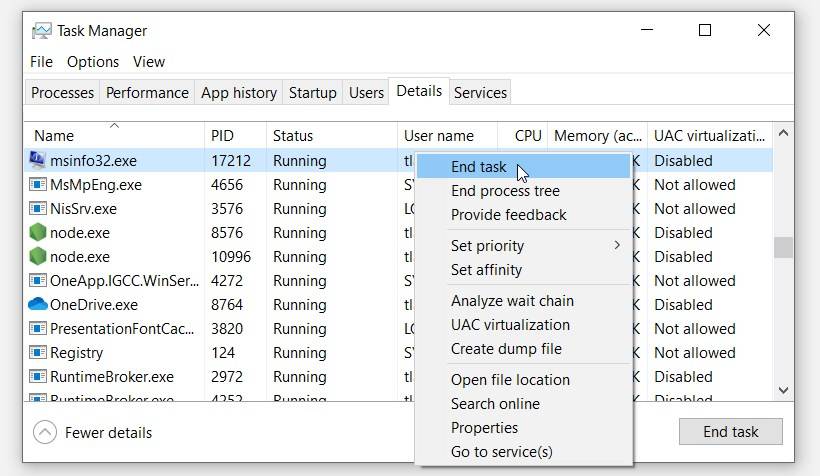
Task: Click the Task Manager title bar icon
Action: click(41, 31)
